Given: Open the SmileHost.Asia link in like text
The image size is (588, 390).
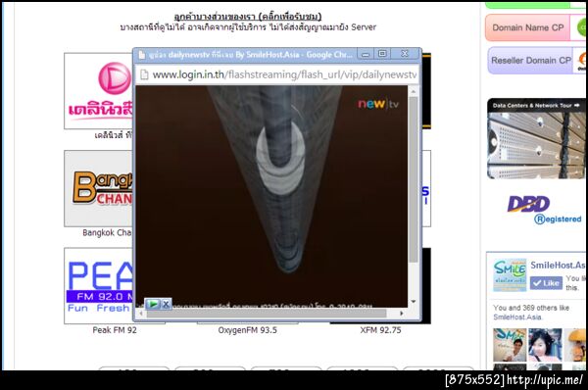Looking at the screenshot, I should 517,317.
